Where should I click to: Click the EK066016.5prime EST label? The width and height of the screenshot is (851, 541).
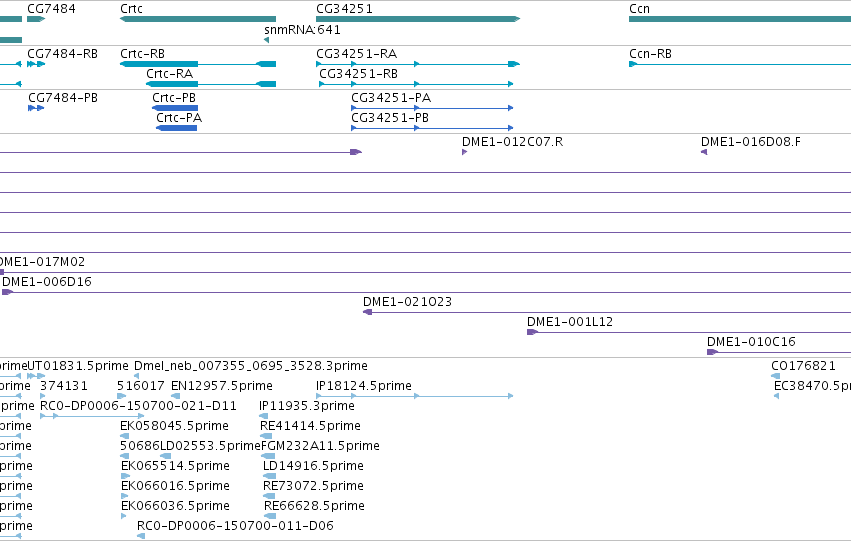175,486
